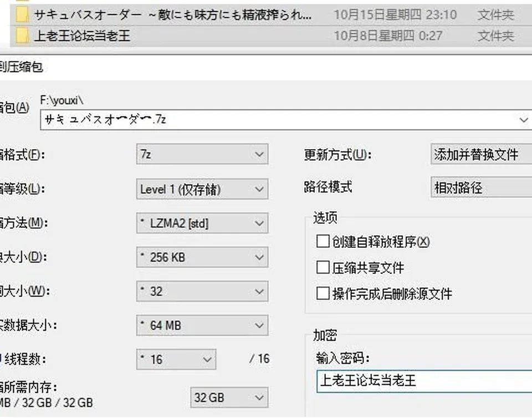Viewport: 532px width, 418px height.
Task: Click the date 10月15日星期四 23:10
Action: (395, 15)
